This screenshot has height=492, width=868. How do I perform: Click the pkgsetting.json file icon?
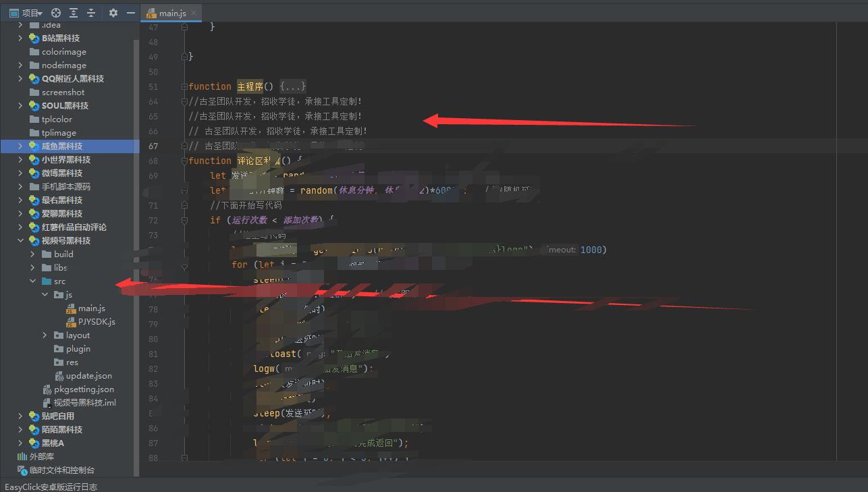47,389
